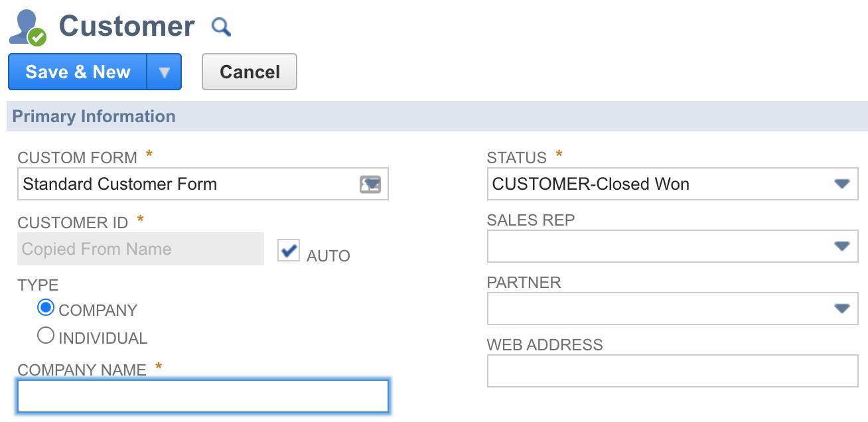Image resolution: width=868 pixels, height=422 pixels.
Task: Click the Custom Form dropdown arrow icon
Action: 370,184
